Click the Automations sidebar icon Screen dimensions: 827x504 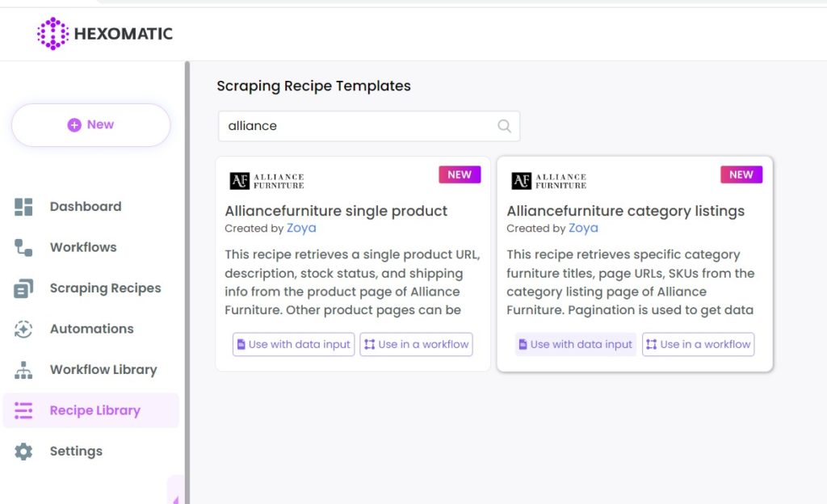23,329
